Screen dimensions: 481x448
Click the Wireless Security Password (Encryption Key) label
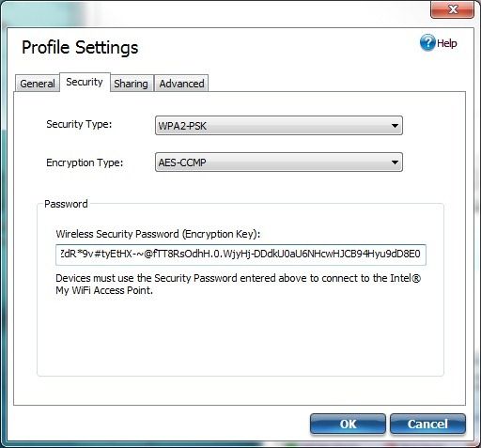coord(158,234)
